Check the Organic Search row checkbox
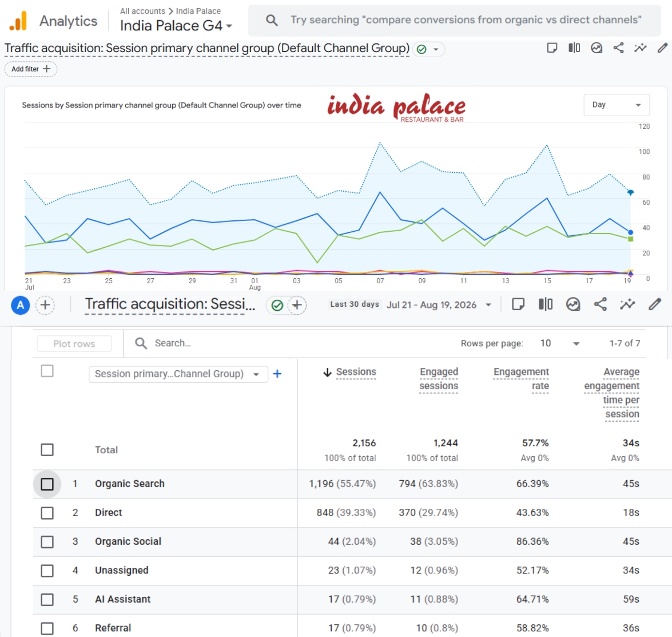672x637 pixels. [x=47, y=484]
